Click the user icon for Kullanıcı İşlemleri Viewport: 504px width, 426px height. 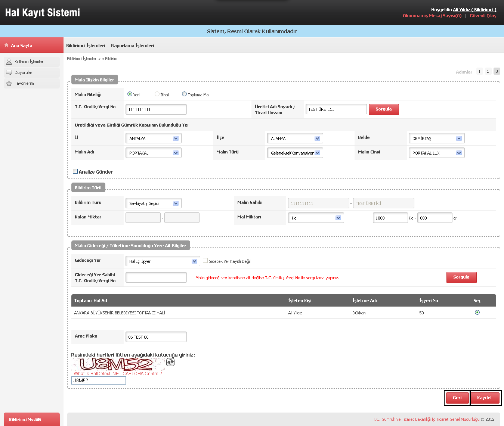pos(9,62)
